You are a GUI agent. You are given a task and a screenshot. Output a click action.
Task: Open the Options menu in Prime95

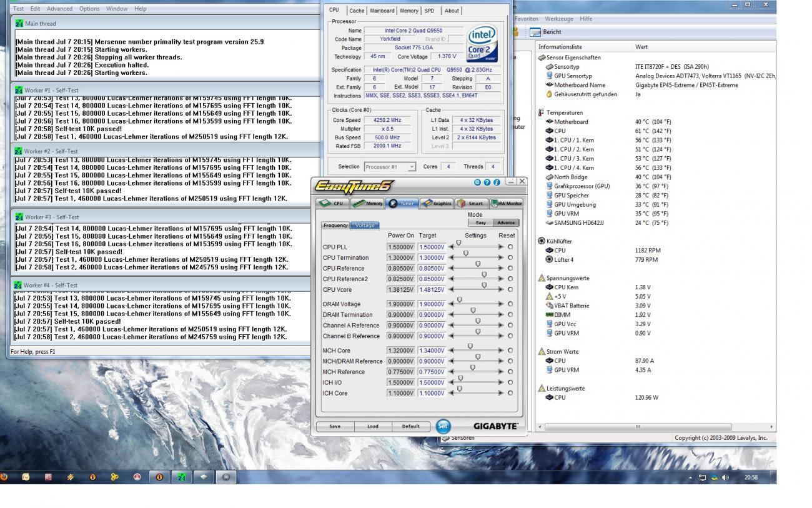89,9
